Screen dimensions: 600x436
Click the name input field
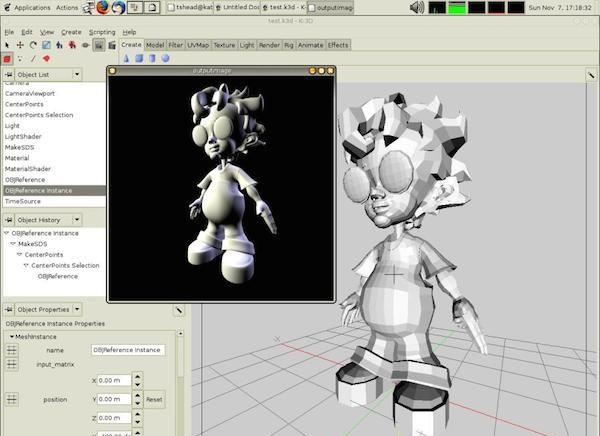click(128, 350)
